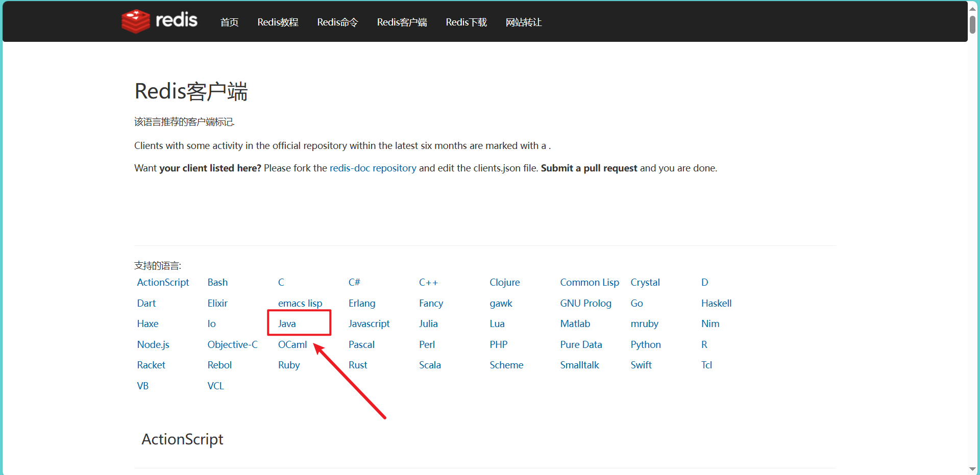Screen dimensions: 980x475
Task: Open the Ruby link
Action: point(289,365)
